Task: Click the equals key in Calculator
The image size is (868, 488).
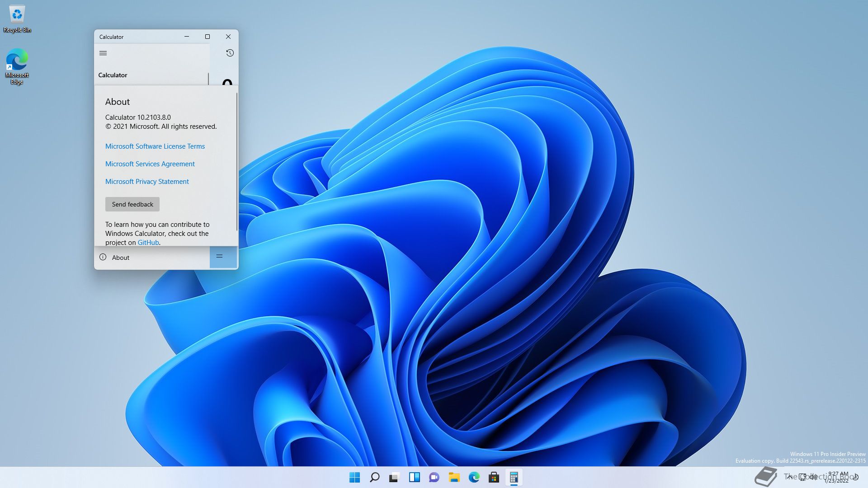Action: point(223,257)
